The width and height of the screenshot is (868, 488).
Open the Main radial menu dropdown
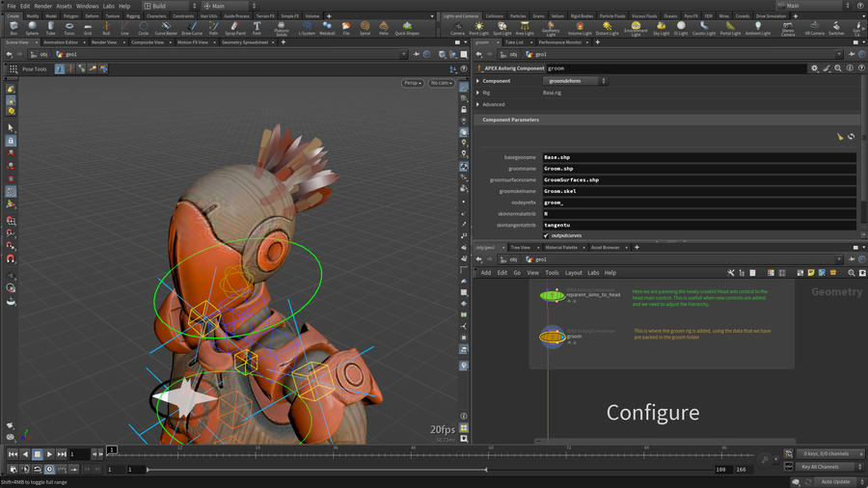(230, 6)
